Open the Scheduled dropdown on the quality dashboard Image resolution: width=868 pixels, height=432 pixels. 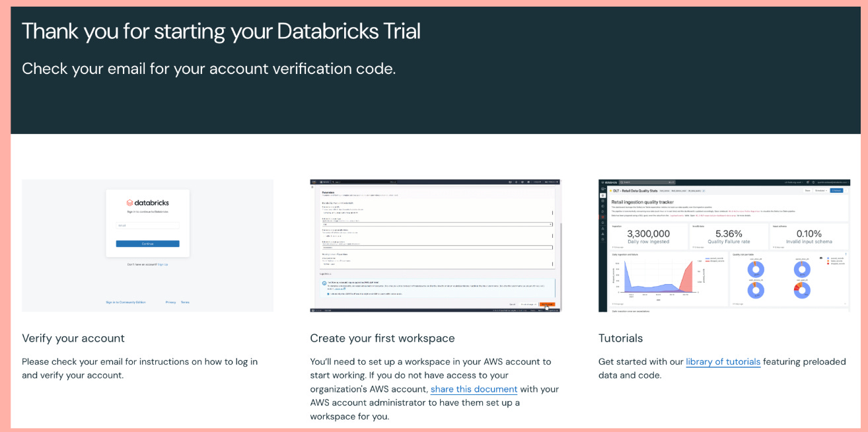[x=820, y=190]
